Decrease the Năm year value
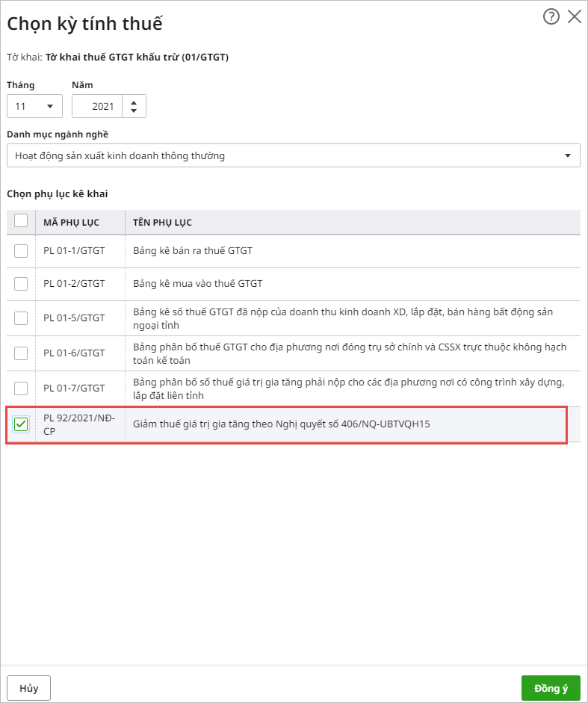This screenshot has height=703, width=588. click(134, 111)
